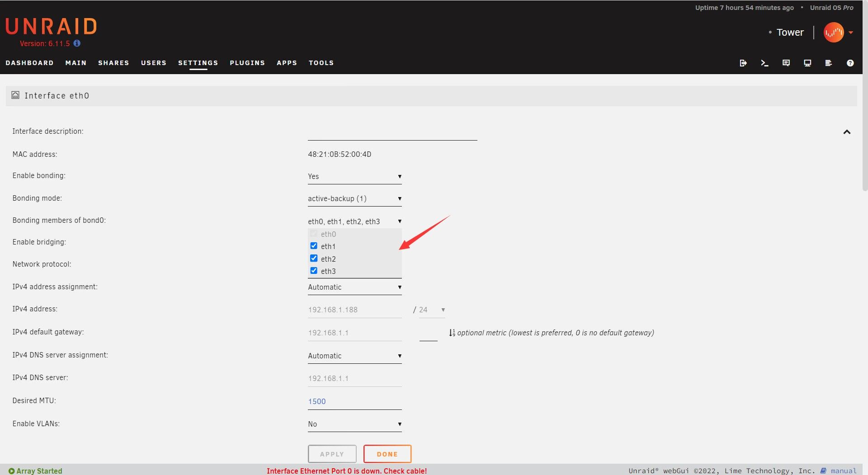Open the subnet mask /24 dropdown
The width and height of the screenshot is (868, 475).
[432, 310]
